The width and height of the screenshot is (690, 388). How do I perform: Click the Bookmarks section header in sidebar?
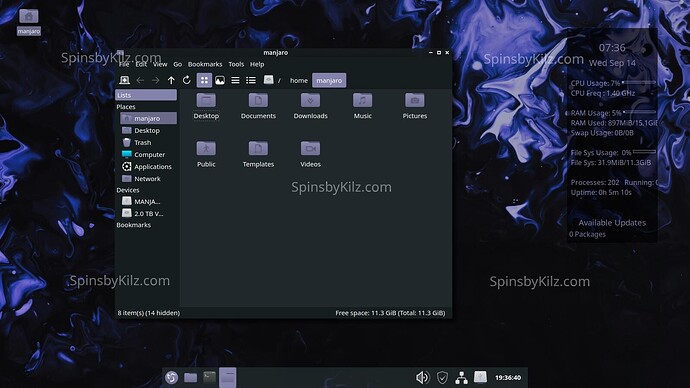click(x=133, y=225)
